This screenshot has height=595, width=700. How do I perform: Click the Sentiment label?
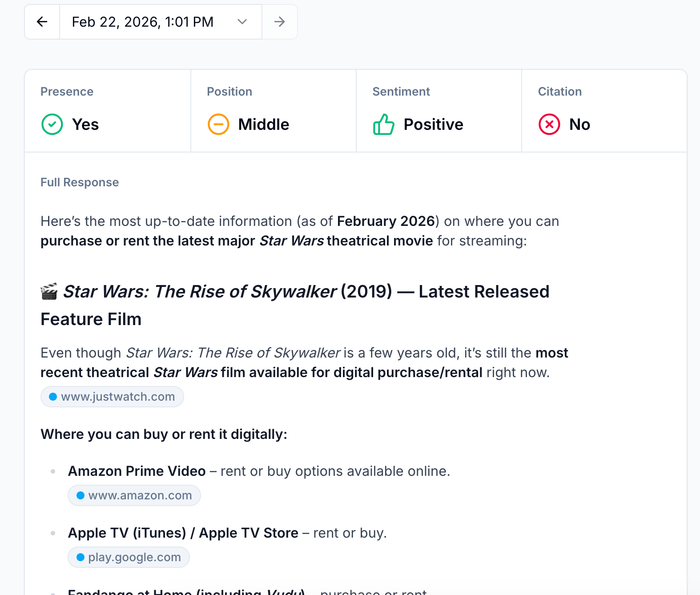[x=401, y=92]
